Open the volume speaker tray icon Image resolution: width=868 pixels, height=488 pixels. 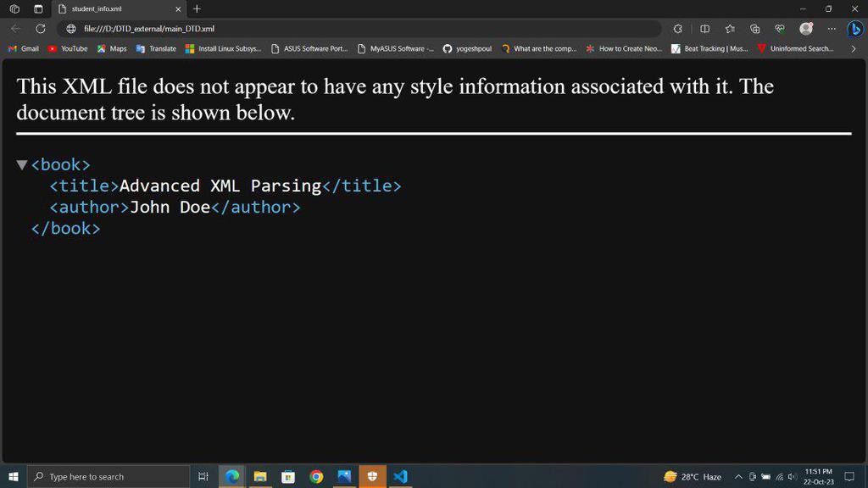pos(793,476)
